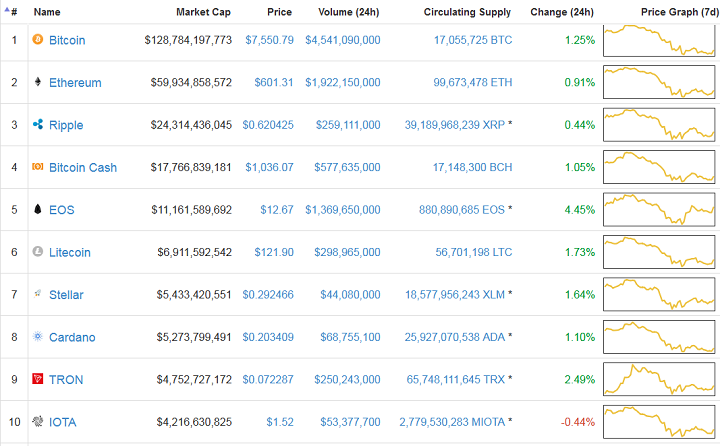Screen dimensions: 720x446
Task: Click the Litecoin logo icon
Action: pyautogui.click(x=38, y=252)
